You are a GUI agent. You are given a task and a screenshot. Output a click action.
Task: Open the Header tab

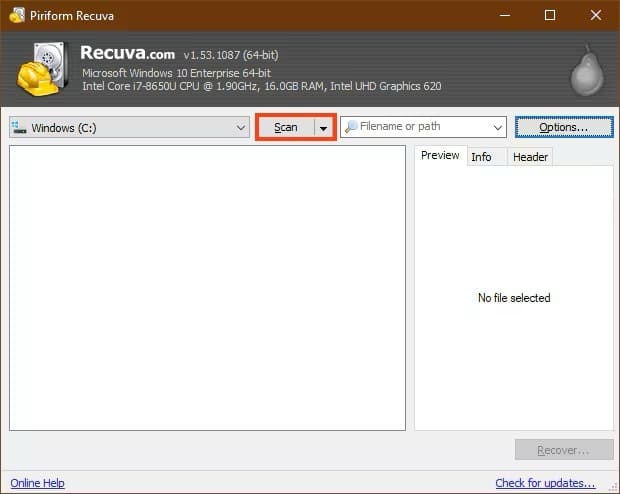(530, 157)
